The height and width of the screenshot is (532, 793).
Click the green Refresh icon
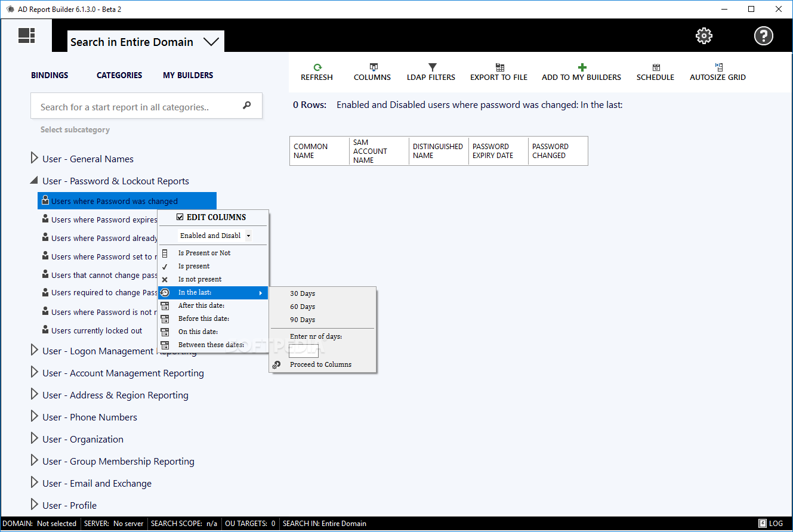[317, 67]
